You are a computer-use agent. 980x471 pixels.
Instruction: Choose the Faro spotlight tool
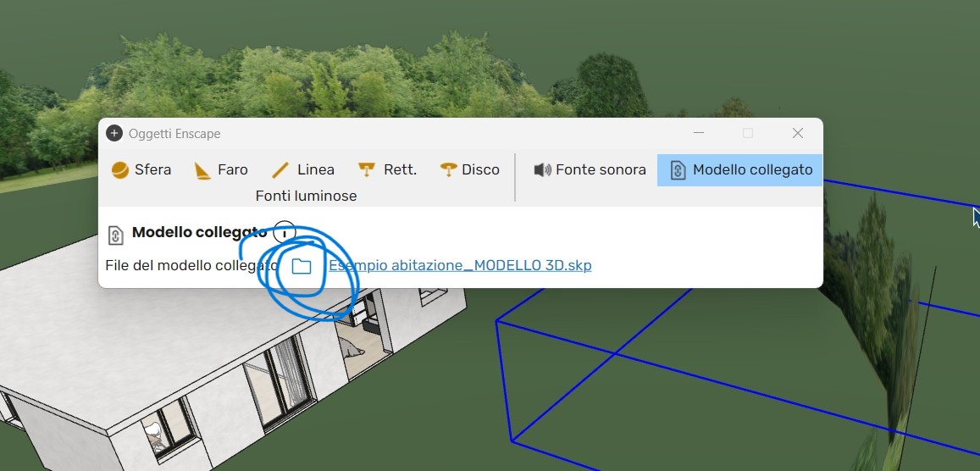click(202, 170)
